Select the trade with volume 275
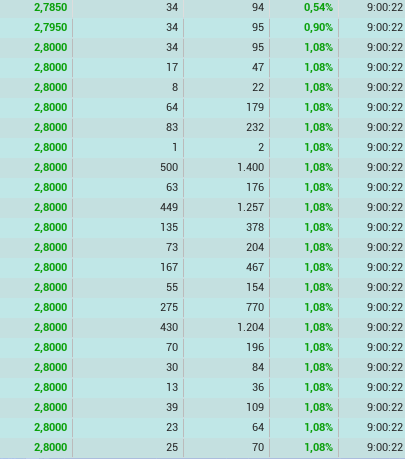The width and height of the screenshot is (405, 459). 202,307
